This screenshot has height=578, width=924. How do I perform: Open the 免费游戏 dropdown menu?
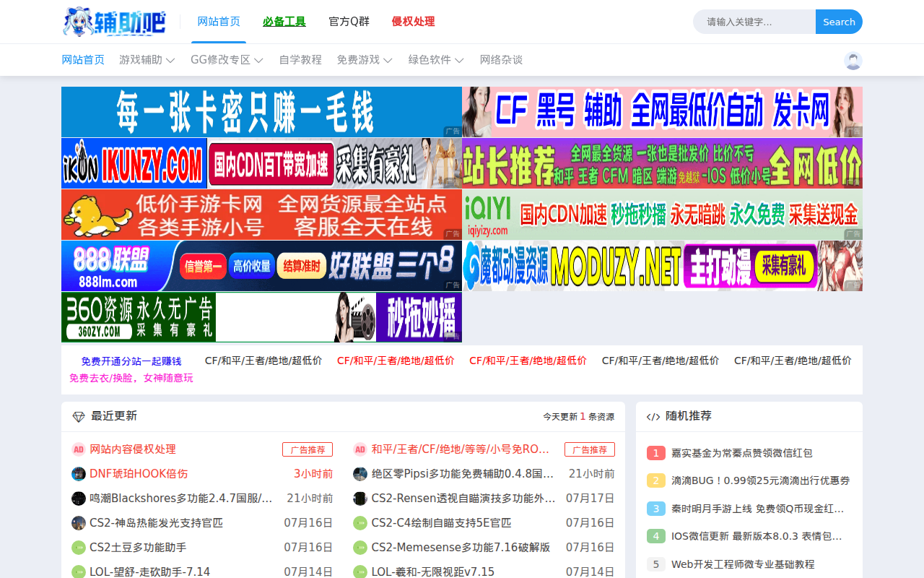pyautogui.click(x=364, y=60)
